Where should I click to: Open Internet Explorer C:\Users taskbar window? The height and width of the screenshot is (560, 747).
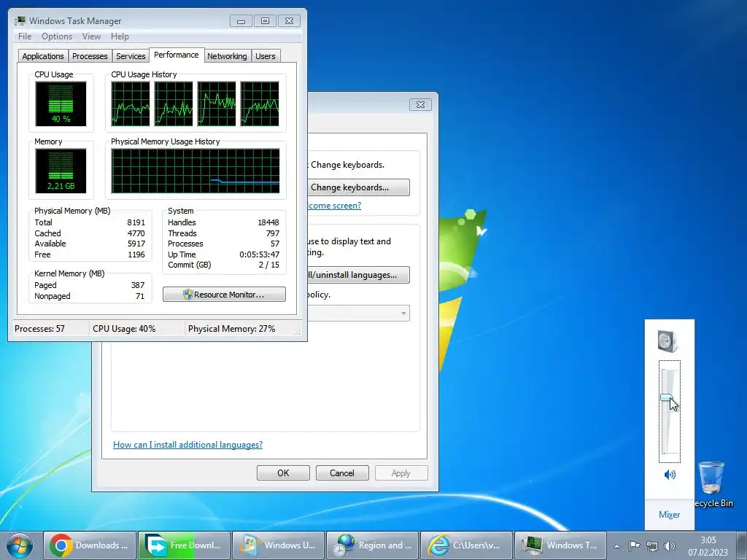468,545
